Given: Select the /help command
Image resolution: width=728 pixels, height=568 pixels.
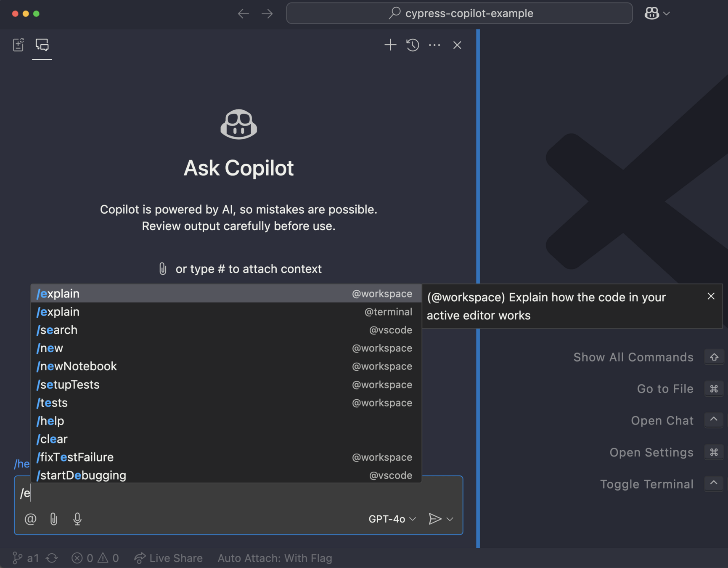Looking at the screenshot, I should click(226, 421).
